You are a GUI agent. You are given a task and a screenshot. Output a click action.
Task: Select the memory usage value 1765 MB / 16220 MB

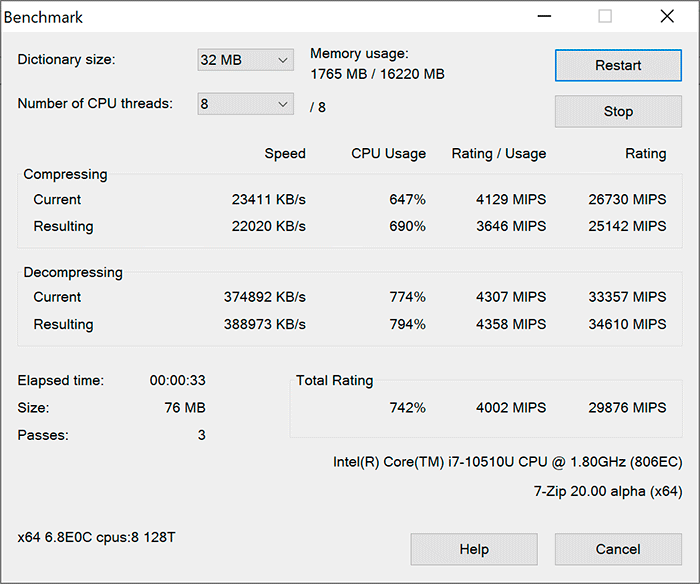tap(377, 74)
